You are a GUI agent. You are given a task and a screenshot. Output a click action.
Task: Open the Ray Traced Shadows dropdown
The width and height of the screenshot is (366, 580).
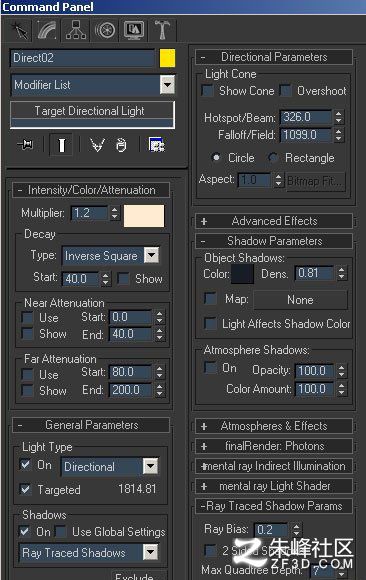pos(151,553)
